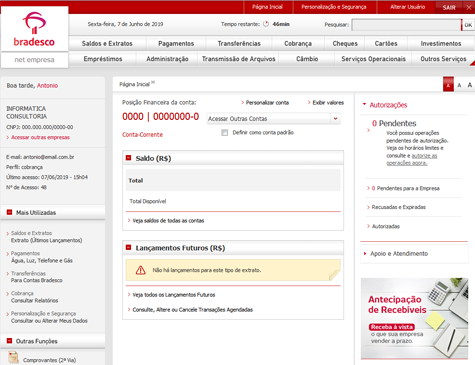Viewport: 475px width, 365px height.
Task: Open Acessar outras empresas link
Action: click(40, 137)
